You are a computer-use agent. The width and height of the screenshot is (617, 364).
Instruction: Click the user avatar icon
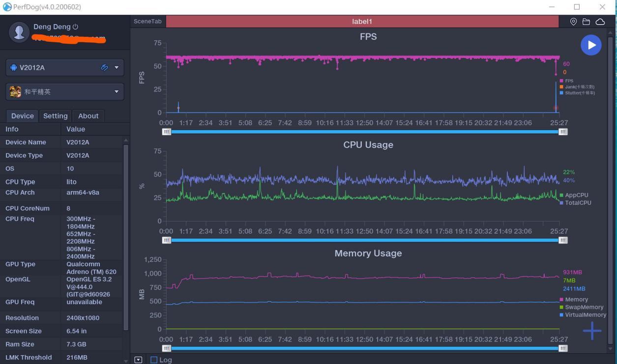(19, 32)
